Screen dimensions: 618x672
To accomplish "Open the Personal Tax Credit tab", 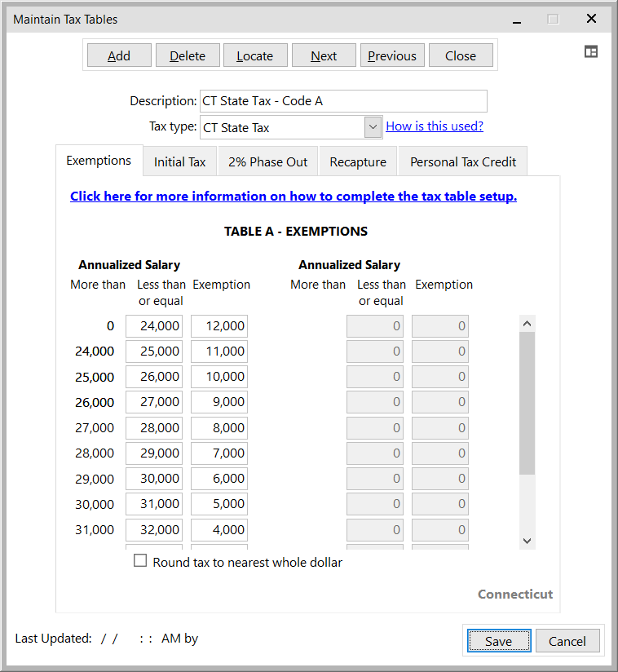I will tap(462, 161).
